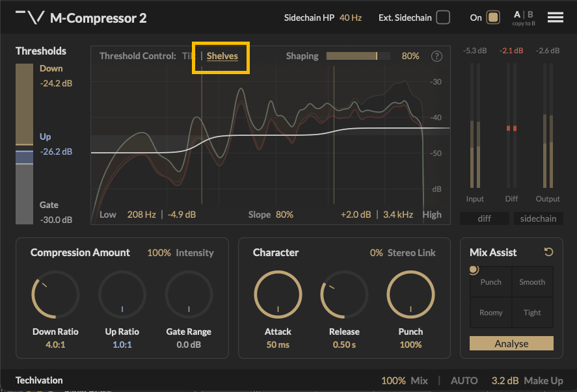
Task: Enable sidechain listening mode
Action: click(x=538, y=218)
